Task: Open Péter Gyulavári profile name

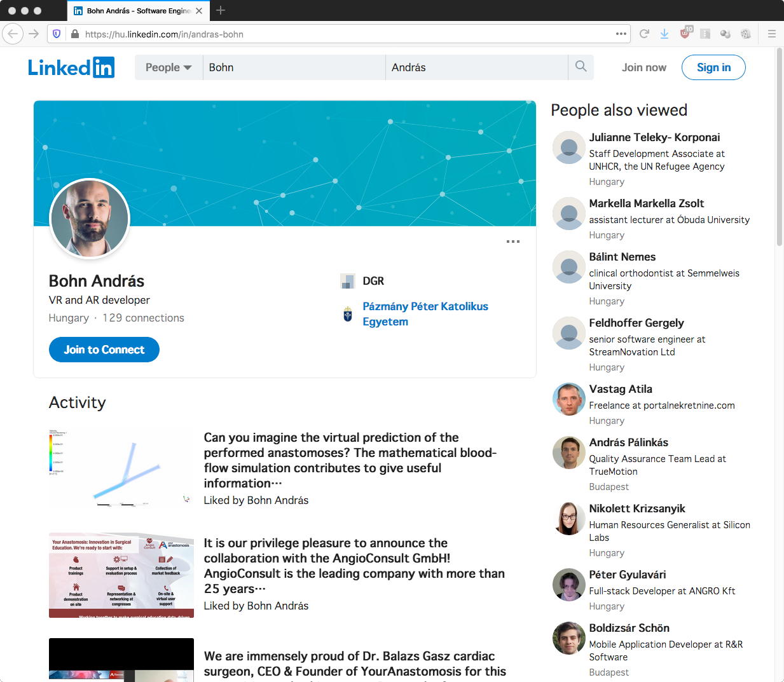Action: [x=628, y=575]
